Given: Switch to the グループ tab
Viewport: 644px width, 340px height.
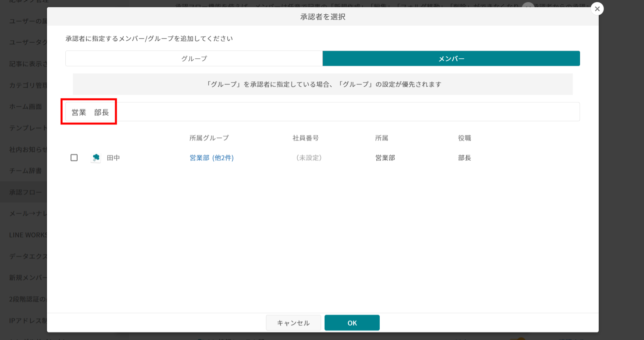Looking at the screenshot, I should click(x=194, y=59).
